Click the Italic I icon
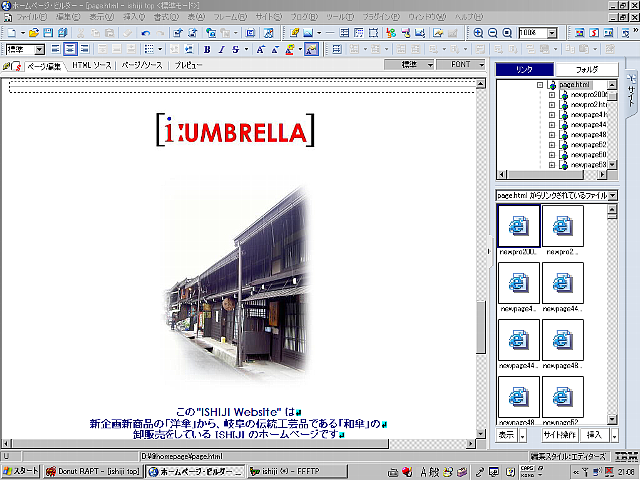640x480 pixels. (x=221, y=49)
